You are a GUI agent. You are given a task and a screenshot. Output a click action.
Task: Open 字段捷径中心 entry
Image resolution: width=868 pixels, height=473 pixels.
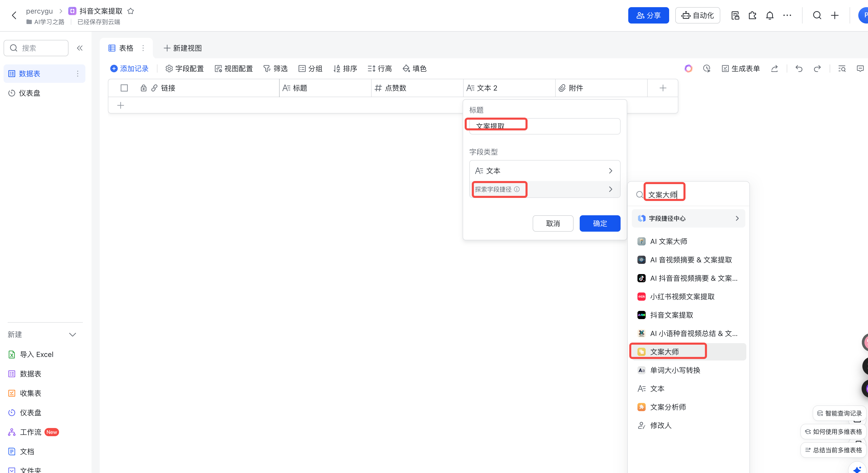(688, 218)
